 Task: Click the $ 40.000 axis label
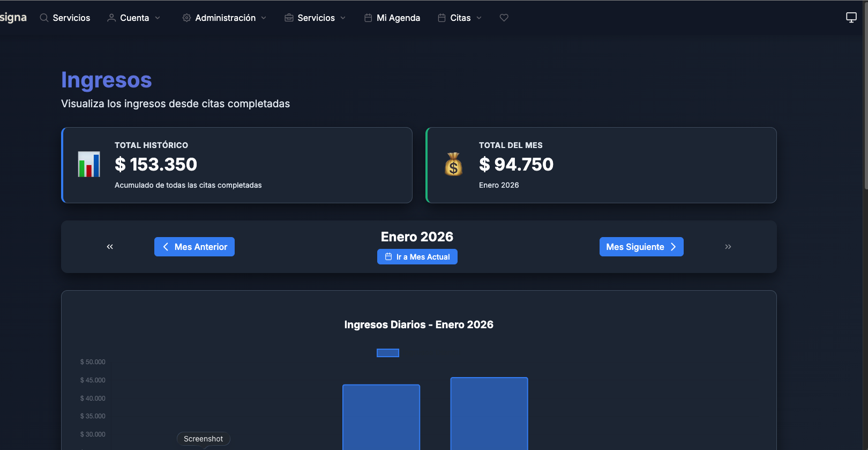point(93,399)
